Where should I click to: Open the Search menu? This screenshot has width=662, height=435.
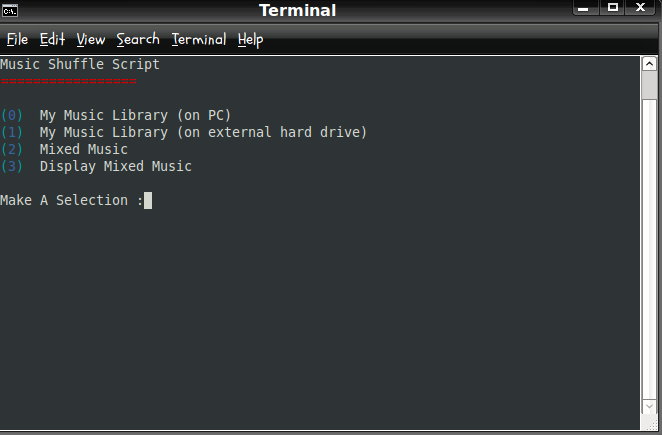click(x=138, y=40)
